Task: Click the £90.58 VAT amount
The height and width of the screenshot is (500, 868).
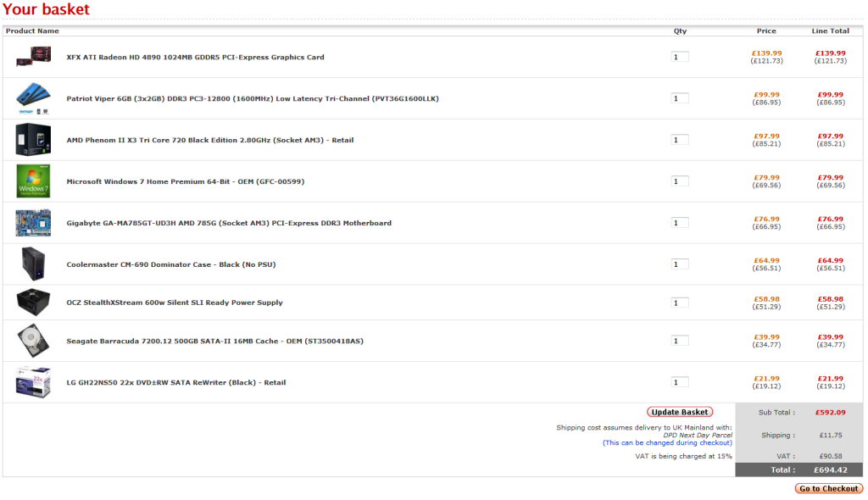Action: click(x=831, y=456)
